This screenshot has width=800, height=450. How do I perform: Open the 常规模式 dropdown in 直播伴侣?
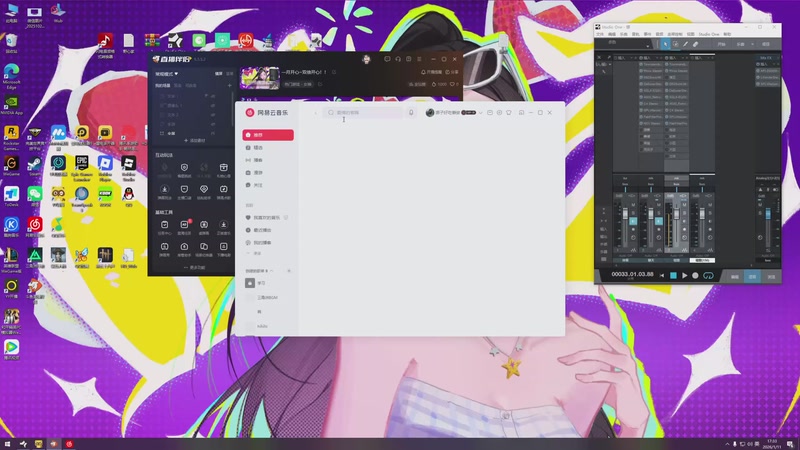(x=167, y=74)
